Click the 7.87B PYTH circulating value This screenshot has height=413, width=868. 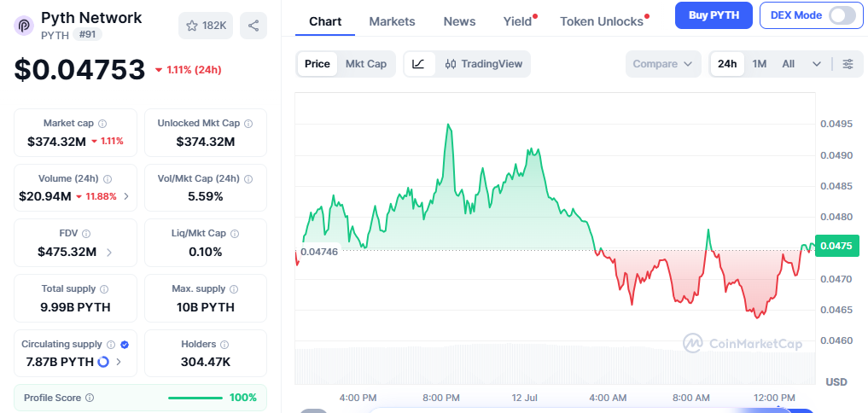click(x=60, y=362)
